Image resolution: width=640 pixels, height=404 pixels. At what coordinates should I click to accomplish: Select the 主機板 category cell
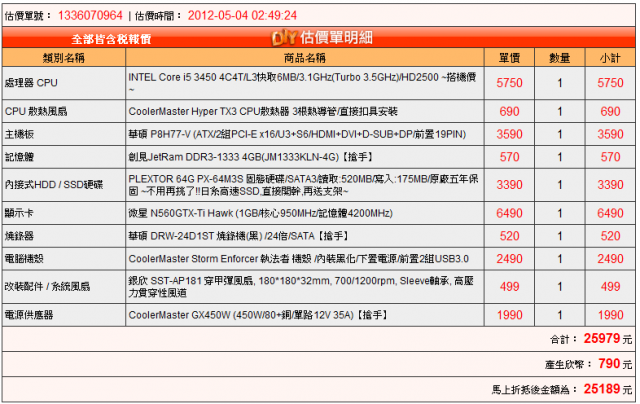point(64,134)
